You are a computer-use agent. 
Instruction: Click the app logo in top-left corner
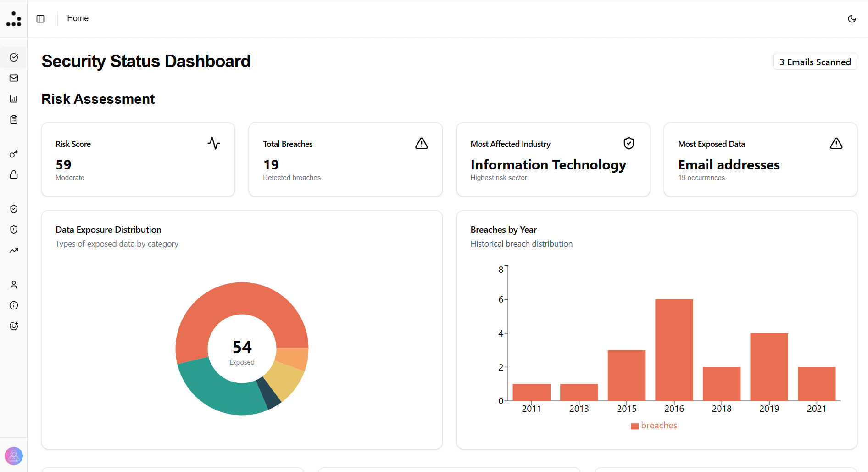tap(13, 19)
